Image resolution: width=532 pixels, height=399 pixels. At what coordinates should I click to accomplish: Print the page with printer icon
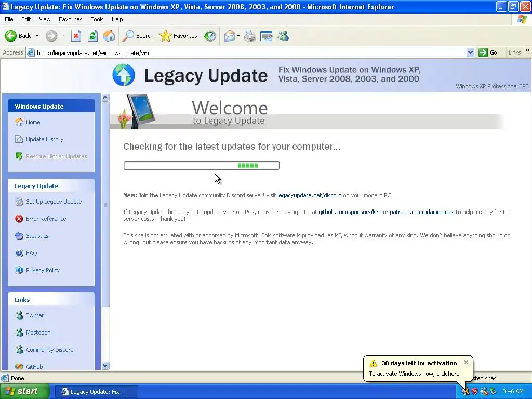[250, 36]
